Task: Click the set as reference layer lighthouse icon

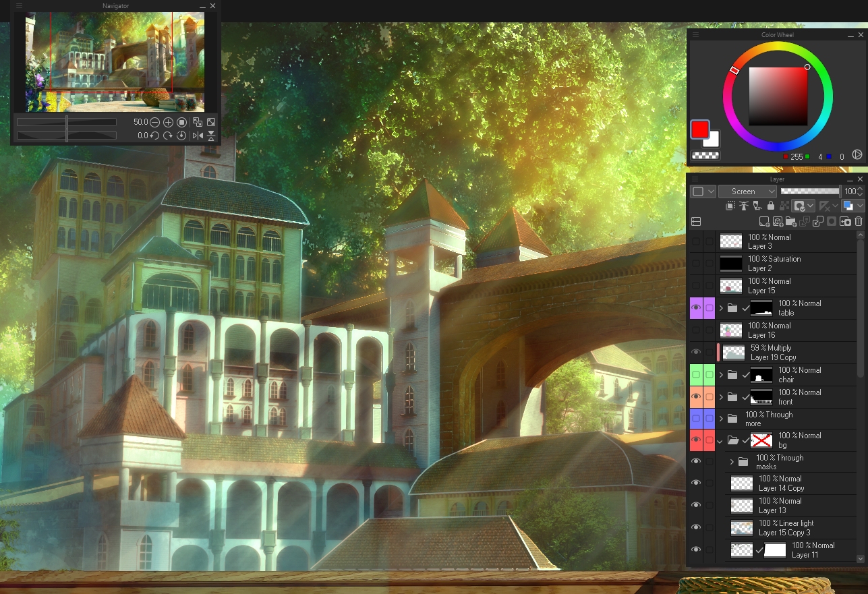Action: [x=744, y=206]
